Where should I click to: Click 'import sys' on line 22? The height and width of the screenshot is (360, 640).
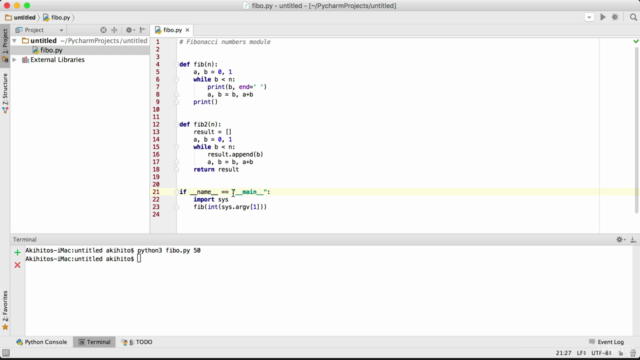pos(211,200)
